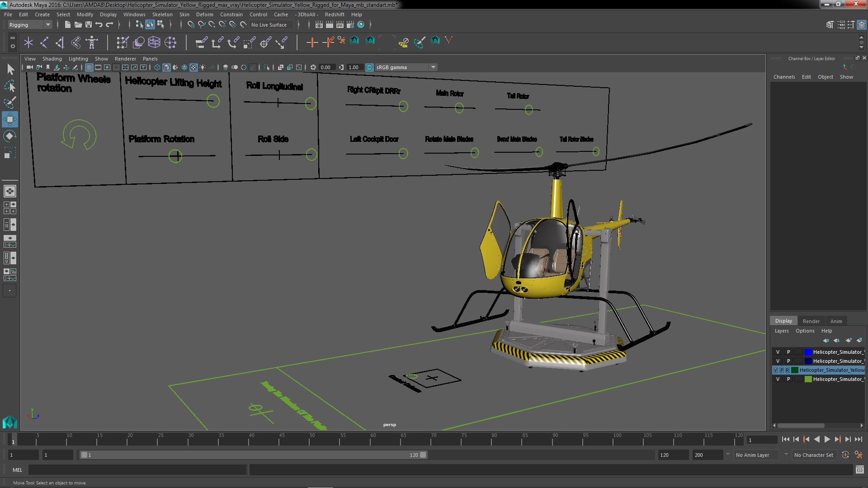Click the Save Scene disk icon
Screen dimensions: 868x488
coord(89,25)
